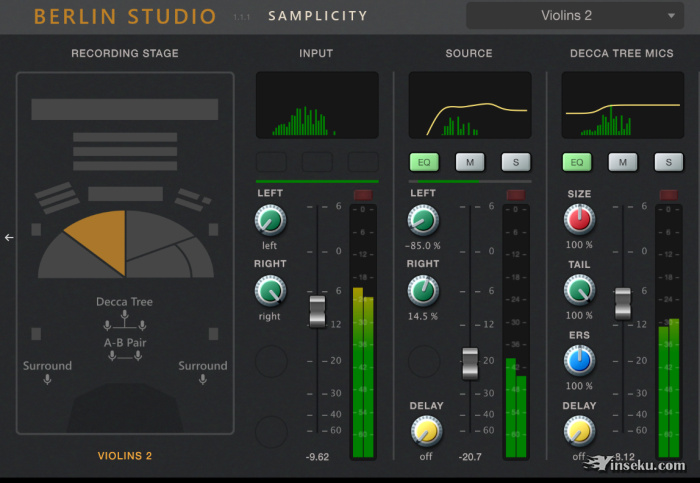700x483 pixels.
Task: Click the left Surround microphone icon
Action: point(47,381)
